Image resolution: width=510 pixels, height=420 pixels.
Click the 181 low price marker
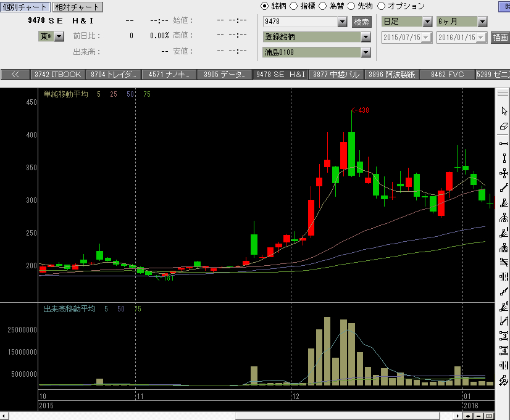coord(165,278)
